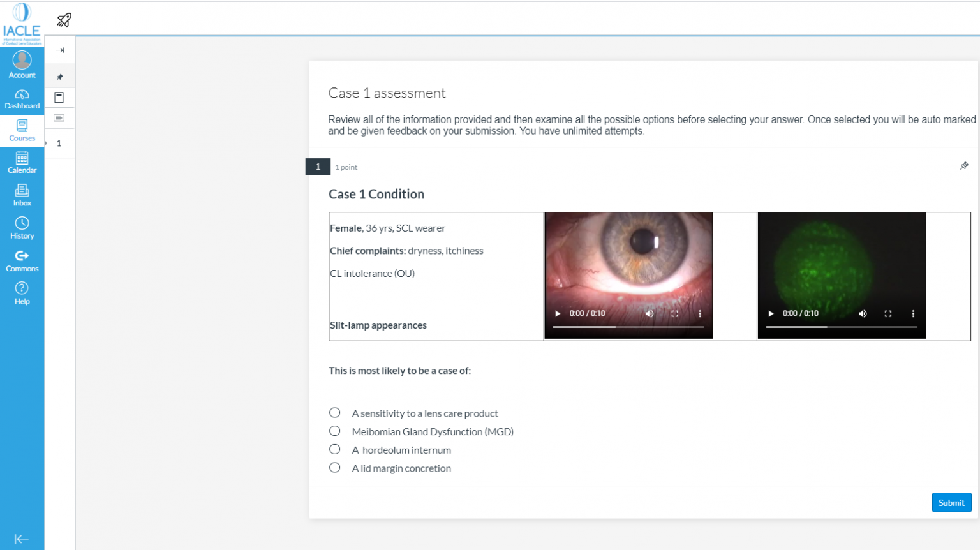
Task: Mute the first slit-lamp video
Action: [x=650, y=313]
